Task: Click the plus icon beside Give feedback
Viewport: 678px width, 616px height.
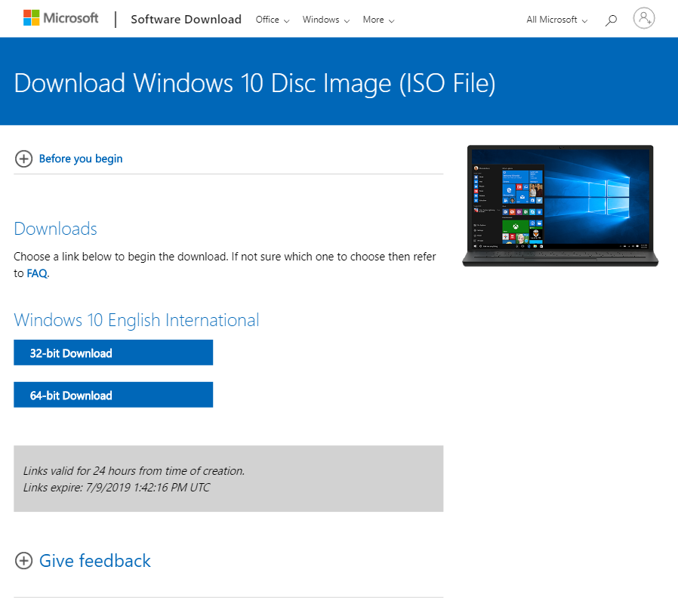Action: 23,561
